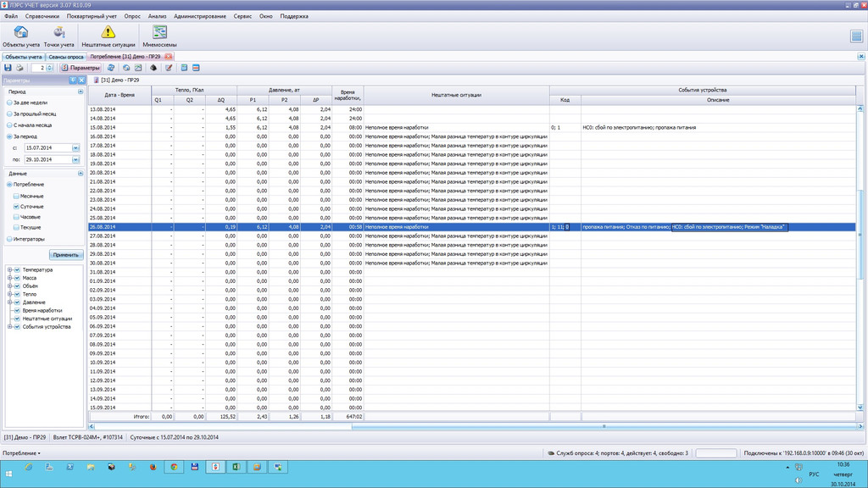The height and width of the screenshot is (488, 868).
Task: Open the Анализ menu
Action: point(157,16)
